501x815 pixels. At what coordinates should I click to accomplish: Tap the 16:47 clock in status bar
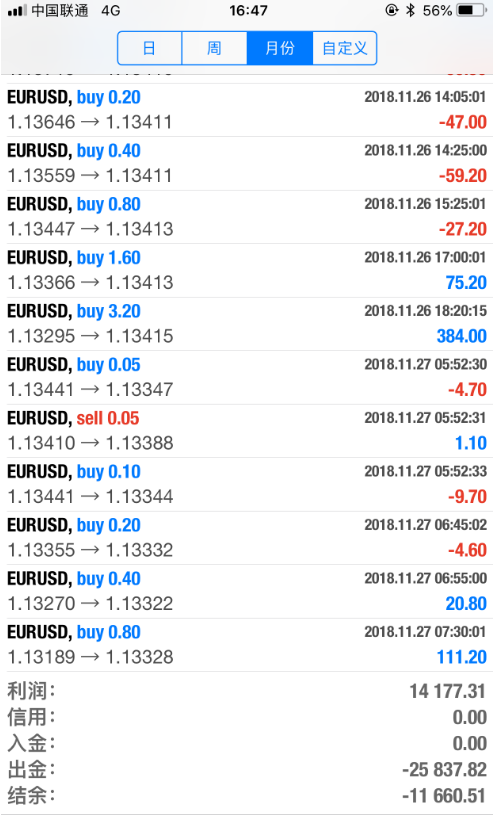pyautogui.click(x=248, y=10)
